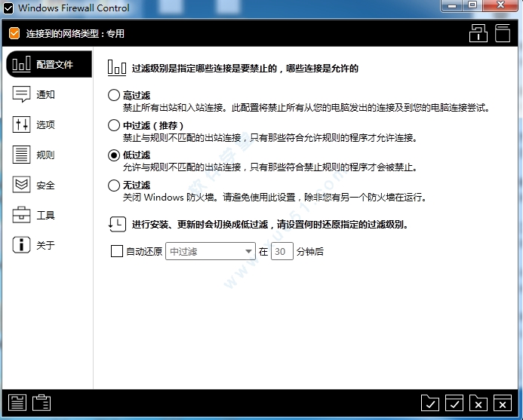Click the window with checkmark icon

[x=454, y=403]
